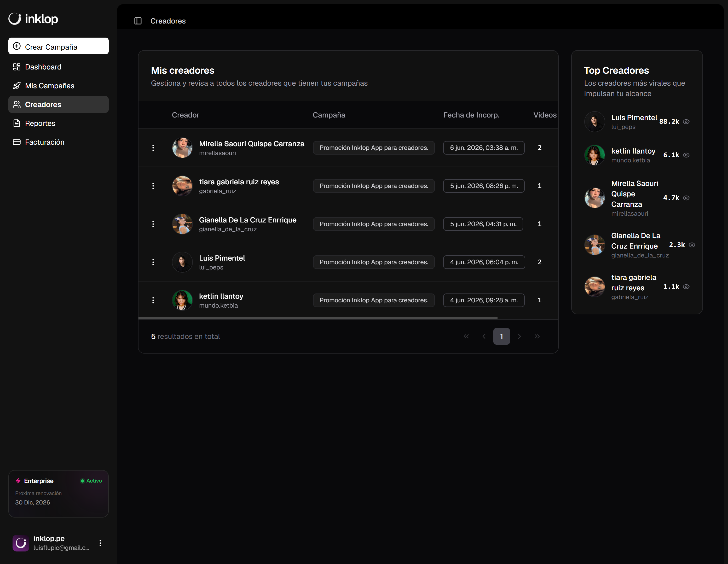
Task: Open account menu dots next to inklop.pe
Action: pos(100,543)
